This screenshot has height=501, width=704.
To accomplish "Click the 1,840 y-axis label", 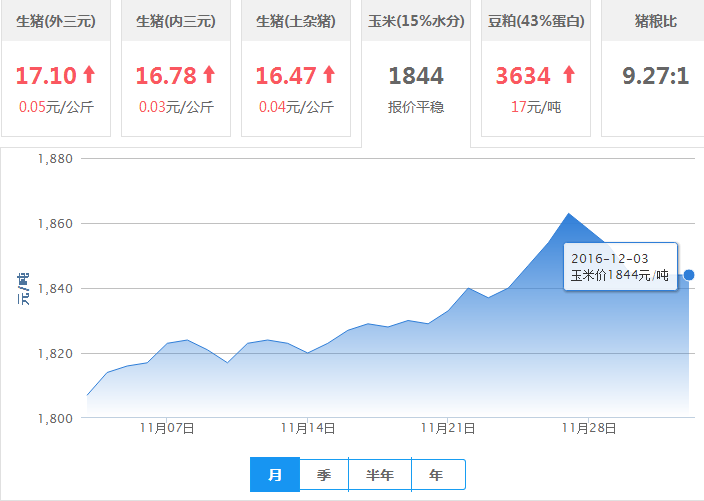I will point(55,288).
